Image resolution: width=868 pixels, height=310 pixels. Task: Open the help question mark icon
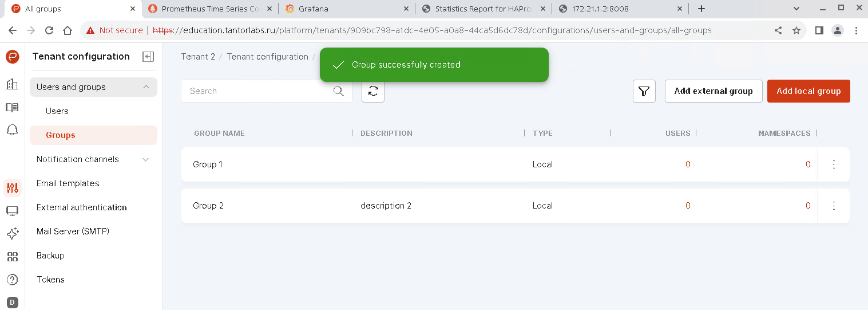click(x=12, y=280)
